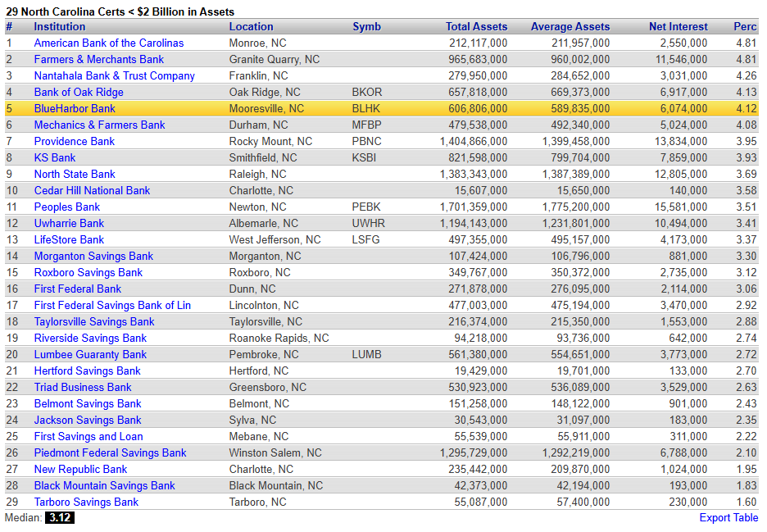767x532 pixels.
Task: Select the BLHK symbol cell
Action: [x=366, y=109]
